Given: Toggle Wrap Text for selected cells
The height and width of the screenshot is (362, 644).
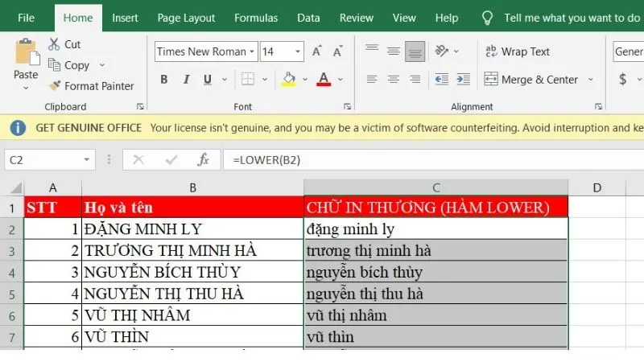Looking at the screenshot, I should 517,51.
